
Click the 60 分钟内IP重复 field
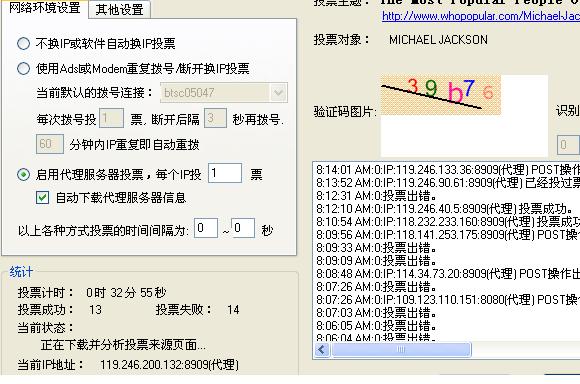coord(50,144)
